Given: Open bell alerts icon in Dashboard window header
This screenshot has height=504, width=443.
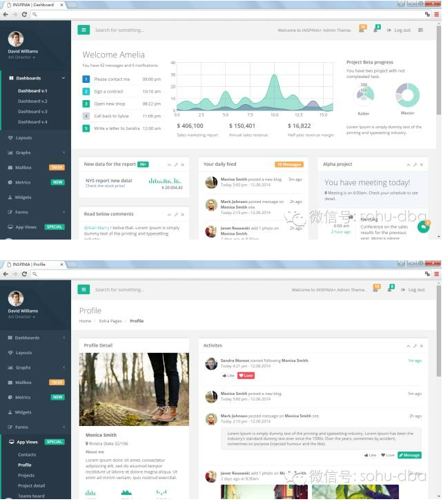Looking at the screenshot, I should coord(377,29).
